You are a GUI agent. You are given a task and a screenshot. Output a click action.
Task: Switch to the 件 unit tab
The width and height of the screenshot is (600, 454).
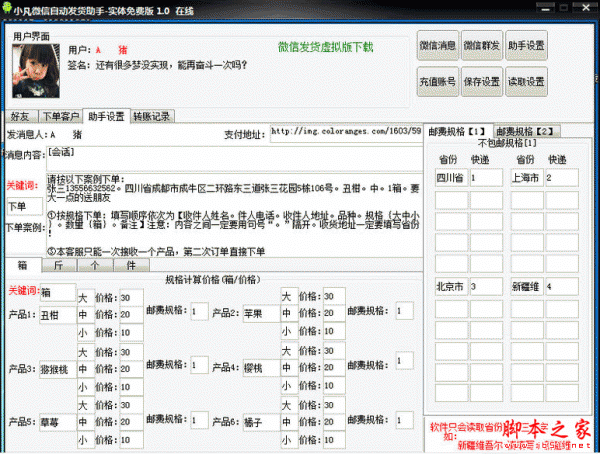(x=131, y=265)
